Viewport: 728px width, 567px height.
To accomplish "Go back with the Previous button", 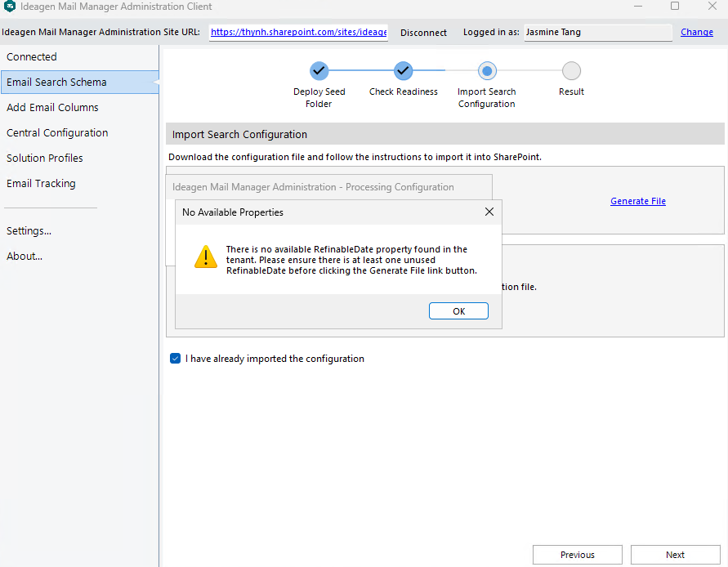I will 577,555.
